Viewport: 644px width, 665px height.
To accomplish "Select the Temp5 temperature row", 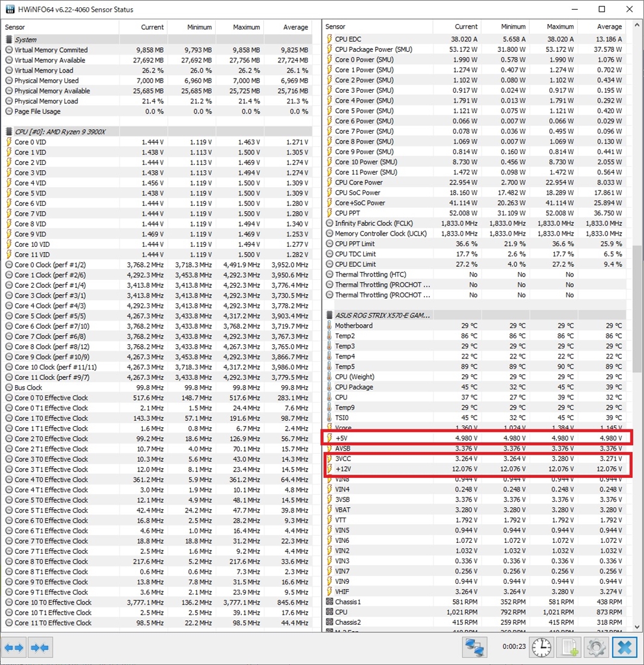I will (x=474, y=366).
